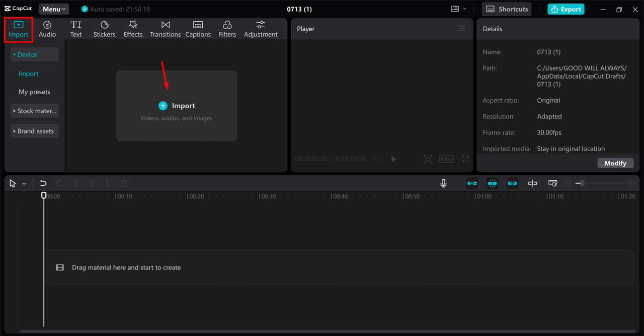The image size is (644, 336).
Task: Open the layout selector icon
Action: [455, 9]
